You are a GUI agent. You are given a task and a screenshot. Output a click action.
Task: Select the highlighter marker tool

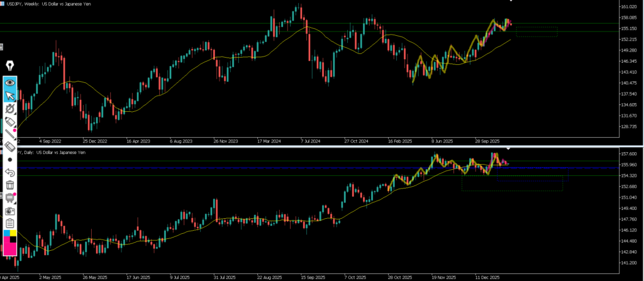9,121
